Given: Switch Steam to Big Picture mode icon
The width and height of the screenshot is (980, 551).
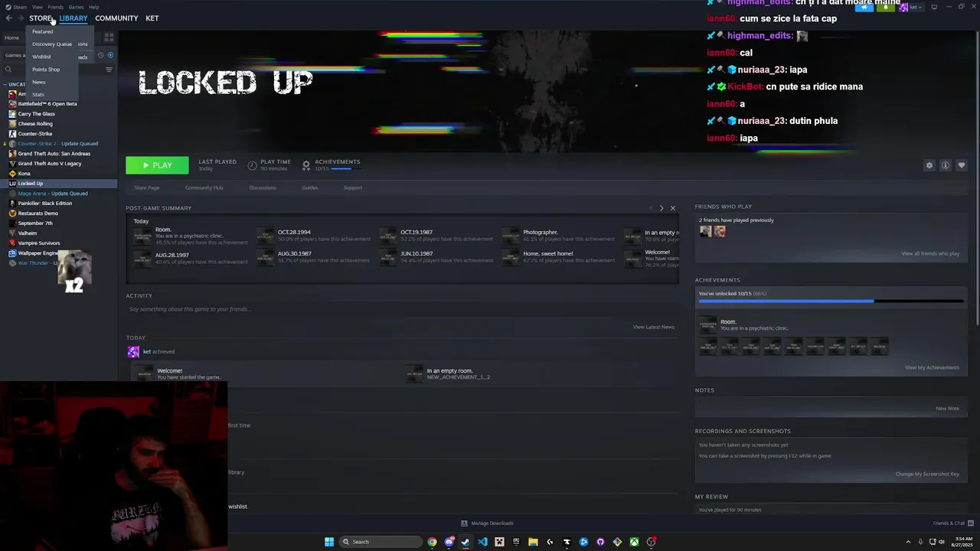Looking at the screenshot, I should pyautogui.click(x=934, y=7).
